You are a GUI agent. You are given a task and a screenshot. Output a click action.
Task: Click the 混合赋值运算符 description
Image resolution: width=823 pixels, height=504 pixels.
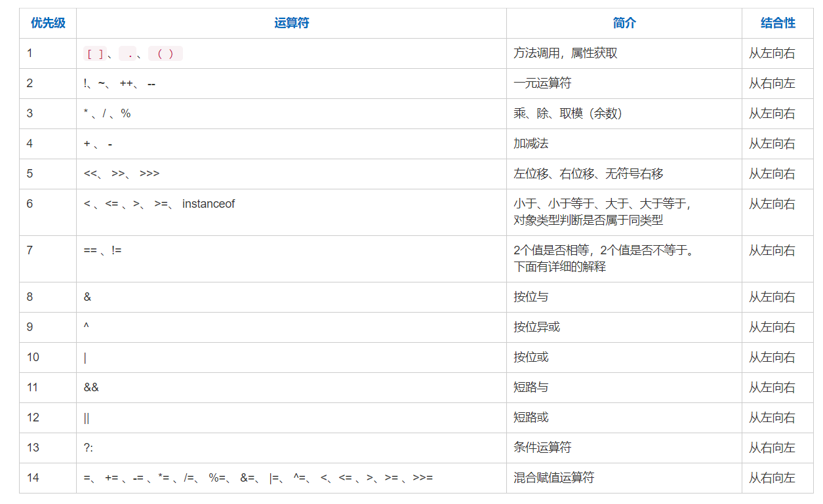pos(553,478)
